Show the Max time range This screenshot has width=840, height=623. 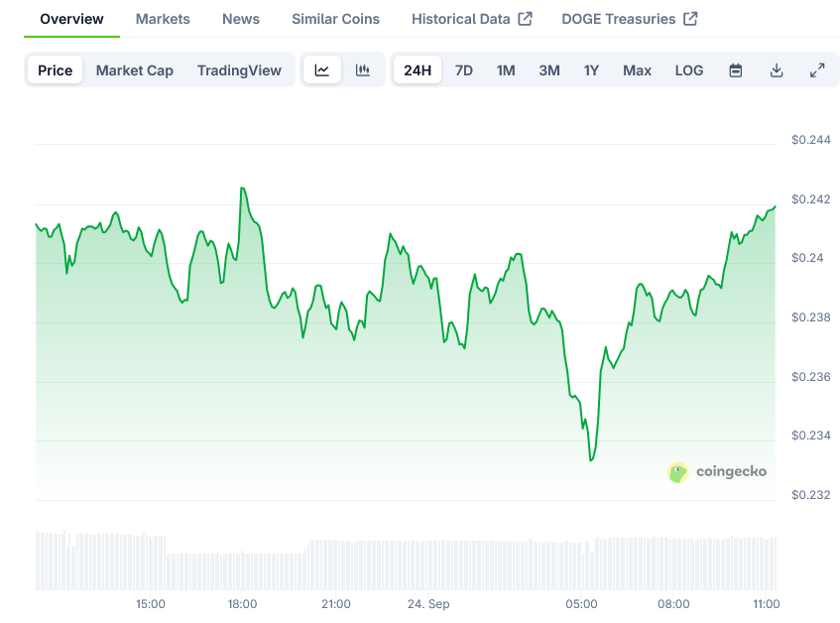[637, 70]
